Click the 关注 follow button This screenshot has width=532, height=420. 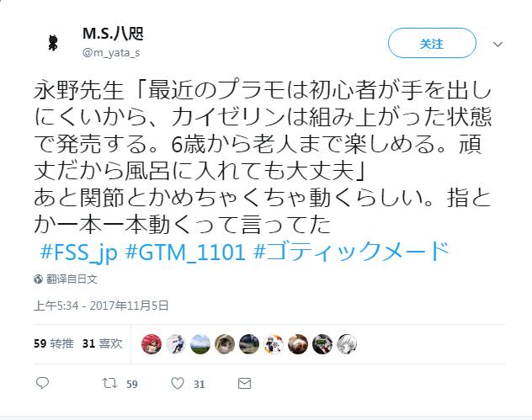click(432, 43)
